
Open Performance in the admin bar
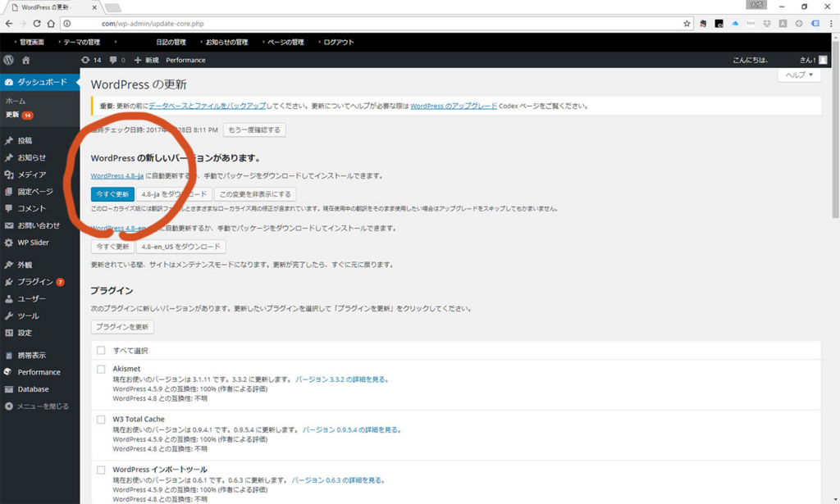[x=185, y=60]
